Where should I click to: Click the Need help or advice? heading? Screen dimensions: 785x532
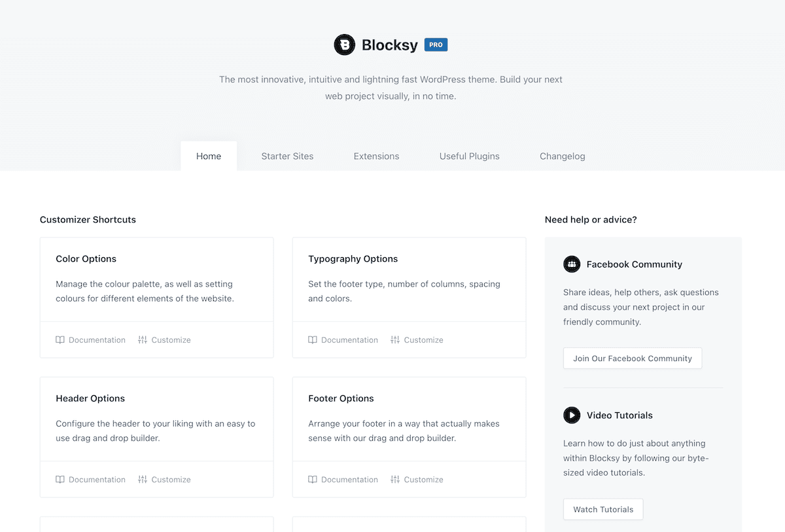pyautogui.click(x=591, y=219)
